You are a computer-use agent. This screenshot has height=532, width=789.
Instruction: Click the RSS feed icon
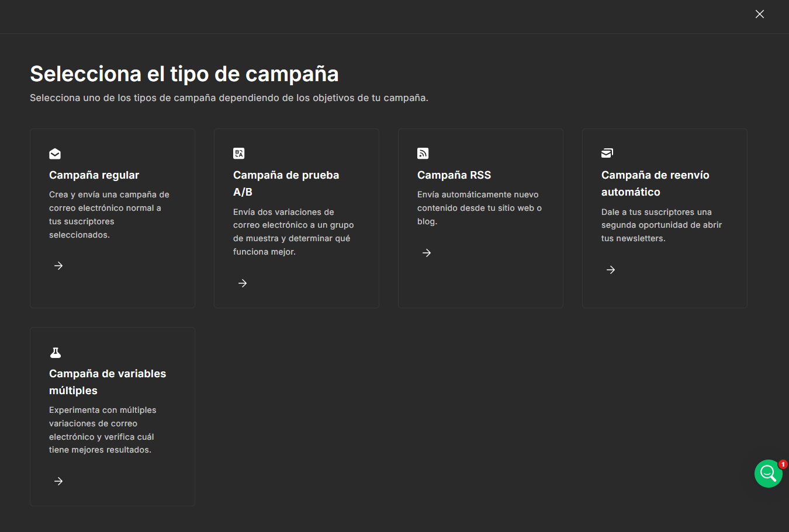423,154
